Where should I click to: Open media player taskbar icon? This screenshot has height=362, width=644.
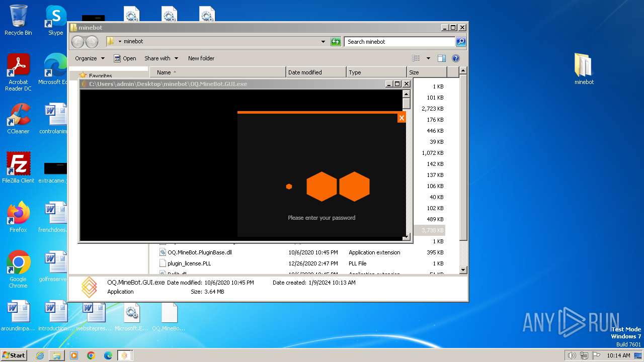click(x=74, y=355)
